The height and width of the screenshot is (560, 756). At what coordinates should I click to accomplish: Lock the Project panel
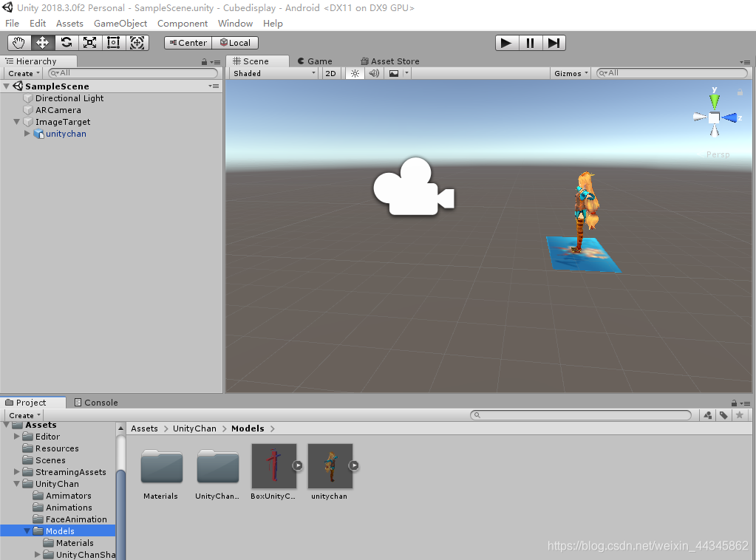click(735, 403)
